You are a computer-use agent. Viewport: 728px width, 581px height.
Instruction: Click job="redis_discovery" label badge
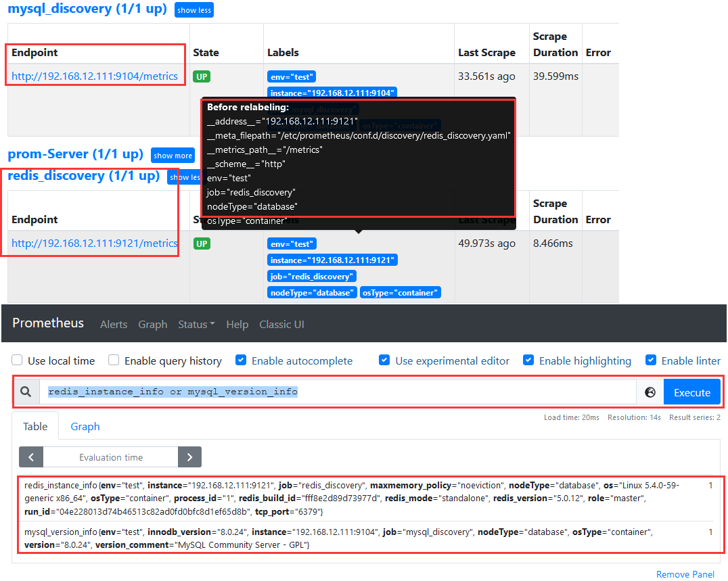pos(312,276)
